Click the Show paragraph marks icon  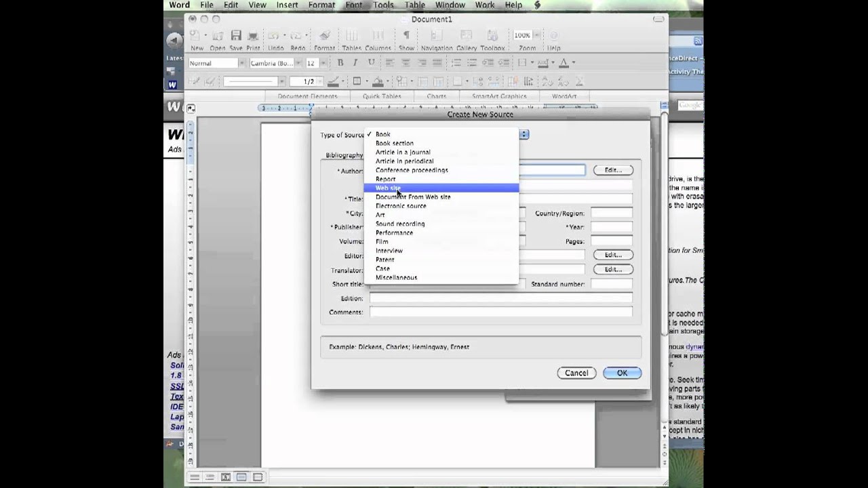pos(406,36)
